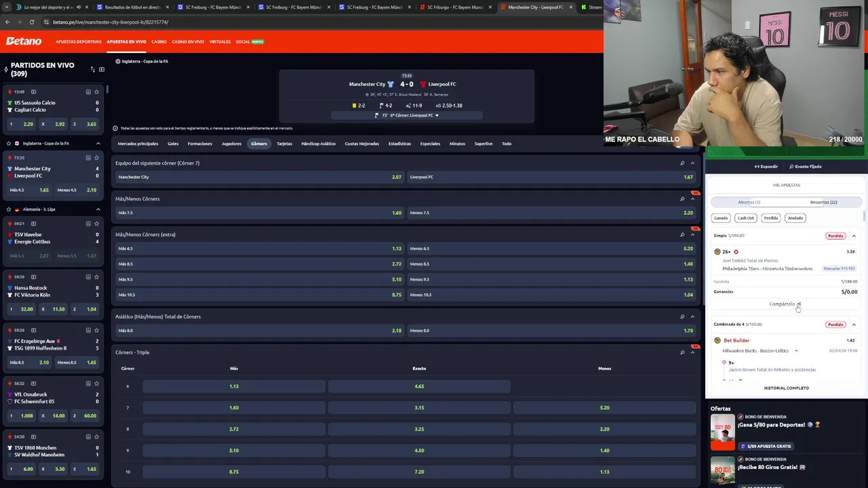Open stats icon for Hansa Rostock match
This screenshot has height=488, width=868.
click(x=88, y=277)
